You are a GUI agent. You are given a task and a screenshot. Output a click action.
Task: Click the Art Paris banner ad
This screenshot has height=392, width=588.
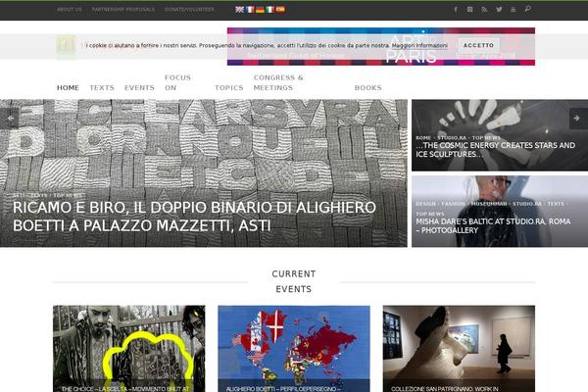381,46
